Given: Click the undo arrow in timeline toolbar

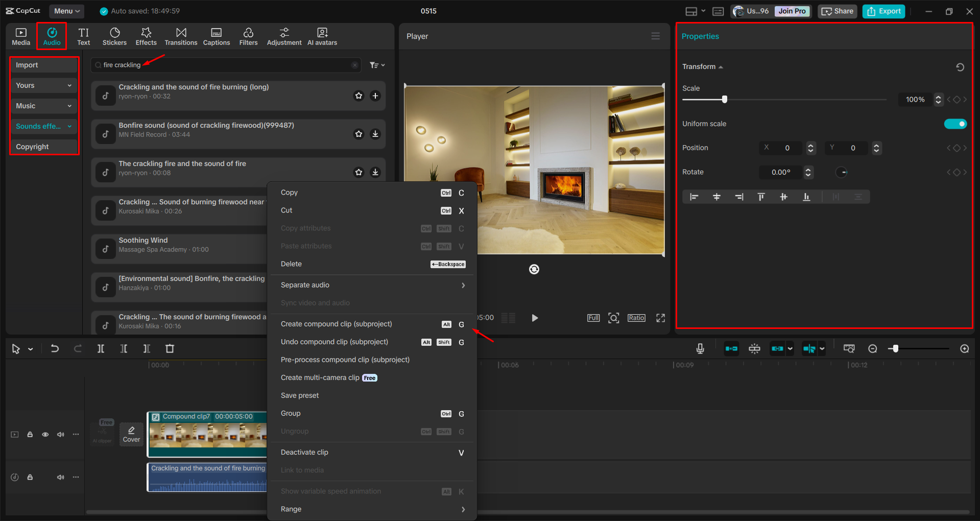Looking at the screenshot, I should coord(55,348).
